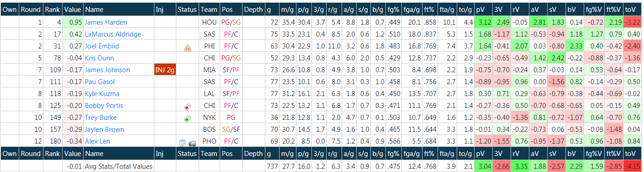Open Pau Gasol player link
Viewport: 644px width, 172px height.
point(100,82)
